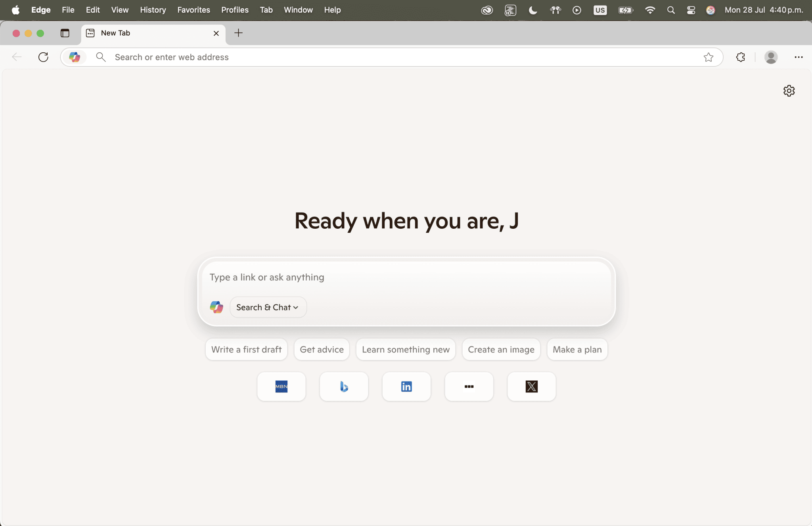Expand the Search & Chat dropdown
This screenshot has height=526, width=812.
(268, 307)
